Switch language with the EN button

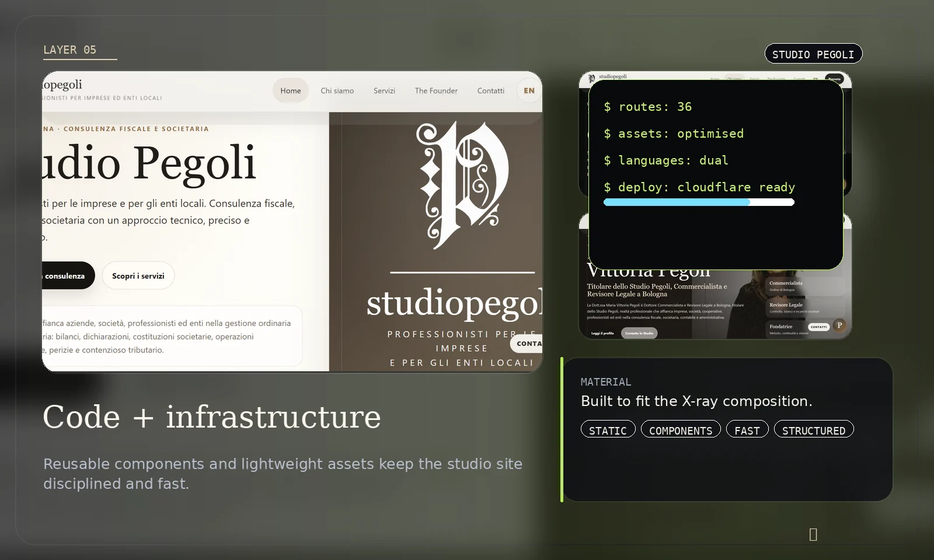click(x=529, y=90)
